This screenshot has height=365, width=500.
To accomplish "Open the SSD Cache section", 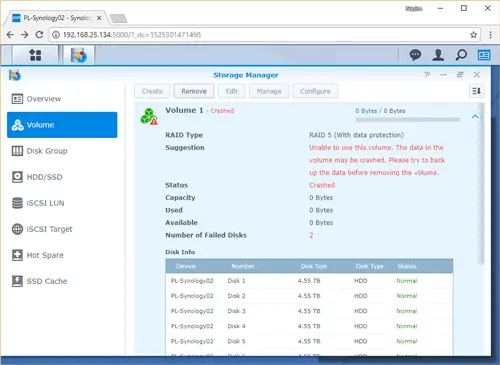I will (x=62, y=281).
